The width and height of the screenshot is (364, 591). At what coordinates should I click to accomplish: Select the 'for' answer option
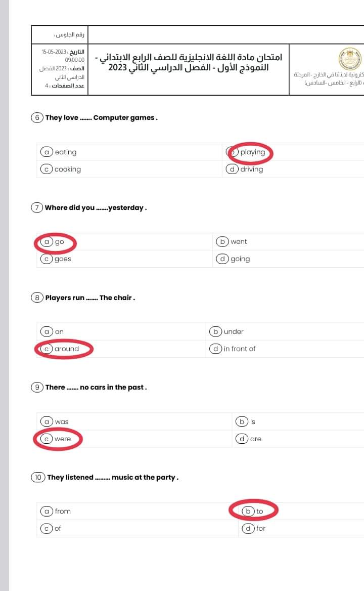coord(260,528)
